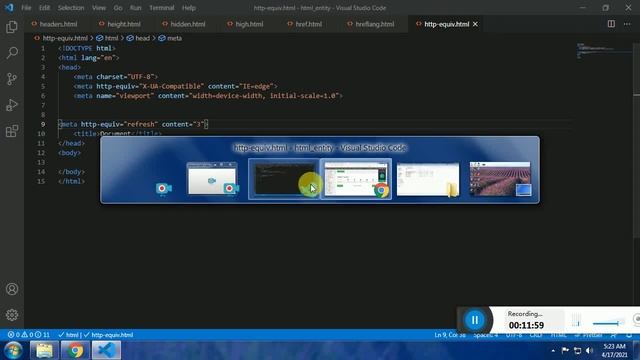Change the HTML language mode
The width and height of the screenshot is (640, 360).
tap(559, 335)
